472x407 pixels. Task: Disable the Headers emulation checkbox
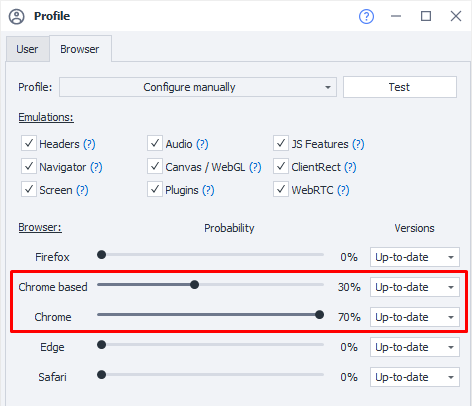pos(29,143)
